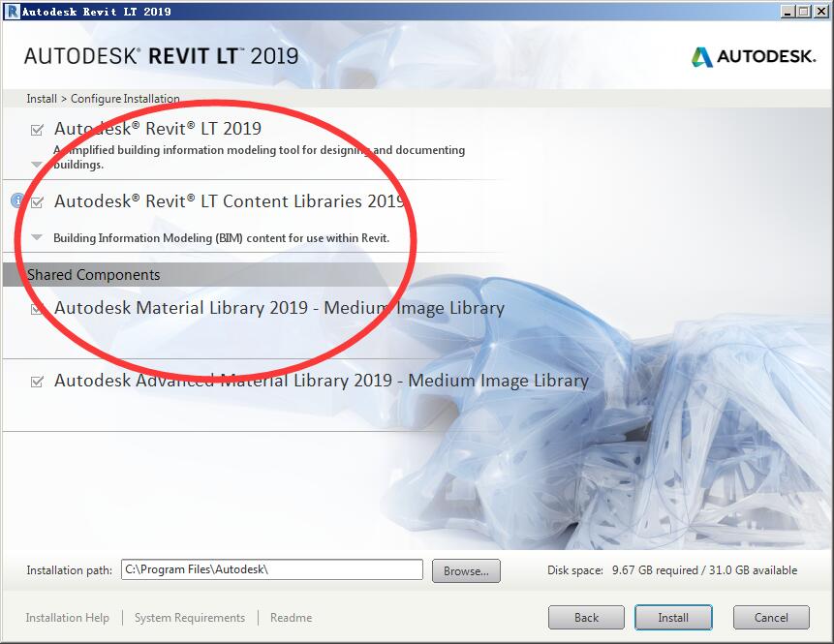This screenshot has height=644, width=834.
Task: Open the Installation Help link
Action: 68,618
